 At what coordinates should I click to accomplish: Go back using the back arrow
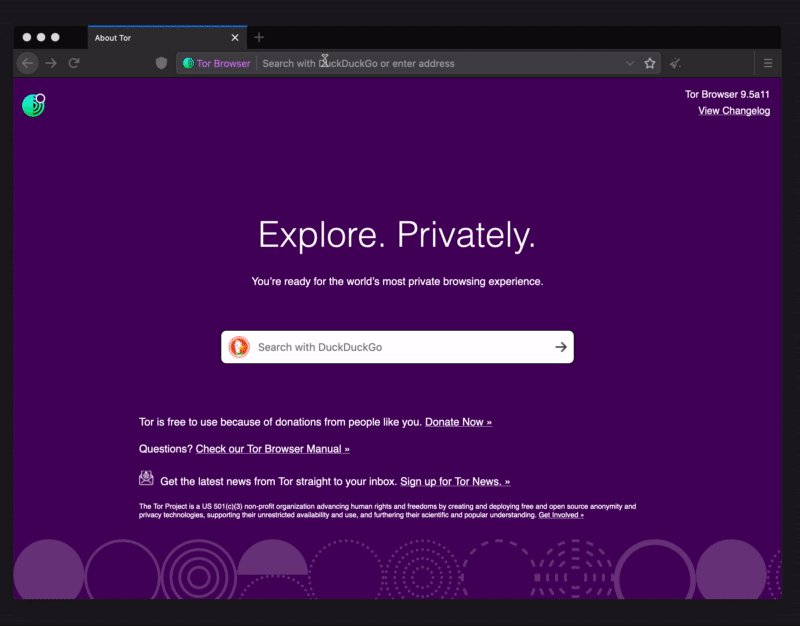(x=28, y=63)
